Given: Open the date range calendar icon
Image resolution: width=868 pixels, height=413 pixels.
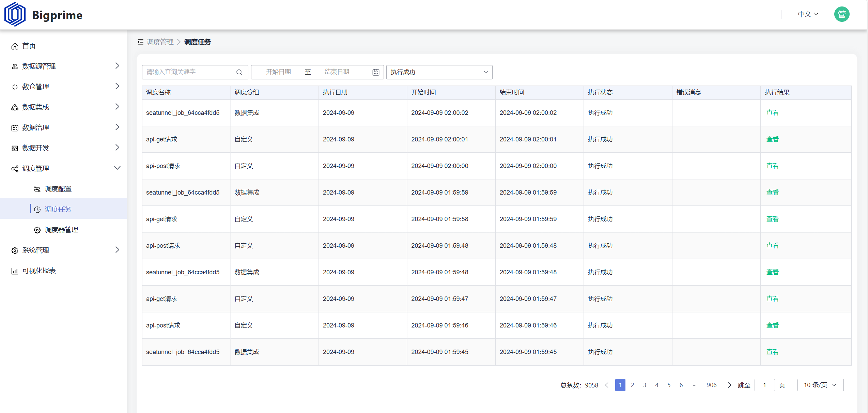Looking at the screenshot, I should pos(376,72).
